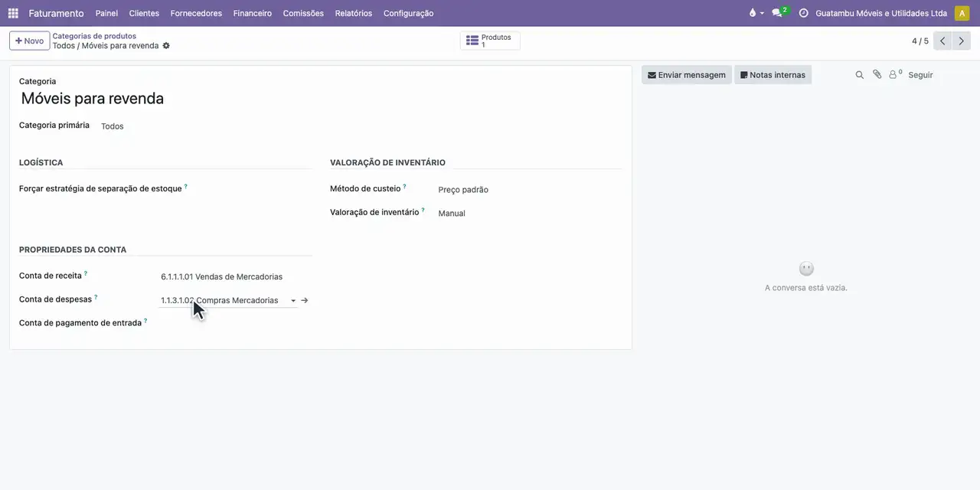Viewport: 980px width, 490px height.
Task: Click the gear actions icon beside breadcrumb
Action: (x=166, y=46)
